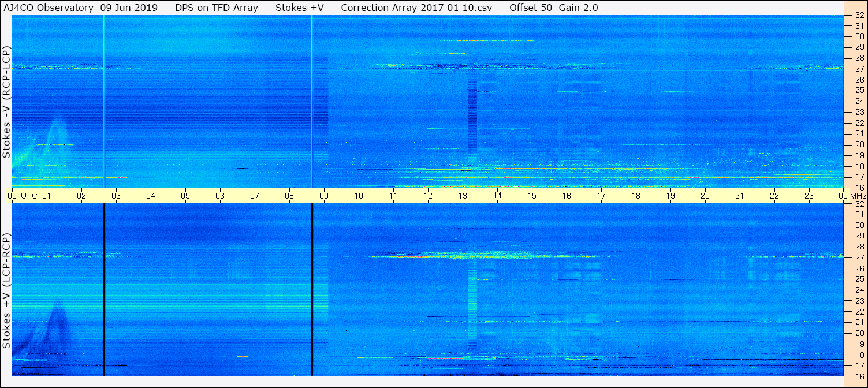Select the 02 hour time axis marker
868x388 pixels.
pos(81,196)
